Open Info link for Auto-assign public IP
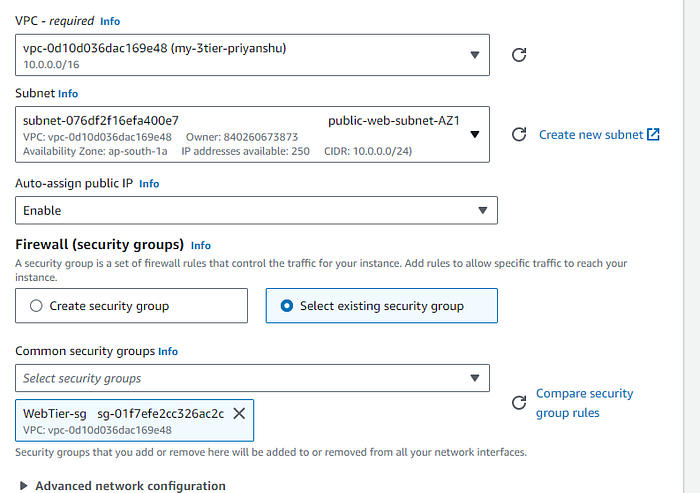Viewport: 700px width, 493px height. [149, 184]
